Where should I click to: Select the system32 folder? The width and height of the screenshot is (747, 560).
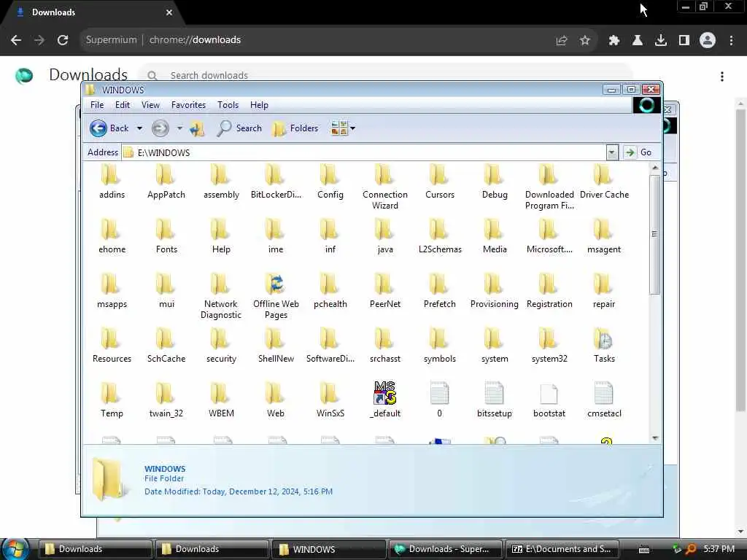pyautogui.click(x=549, y=346)
